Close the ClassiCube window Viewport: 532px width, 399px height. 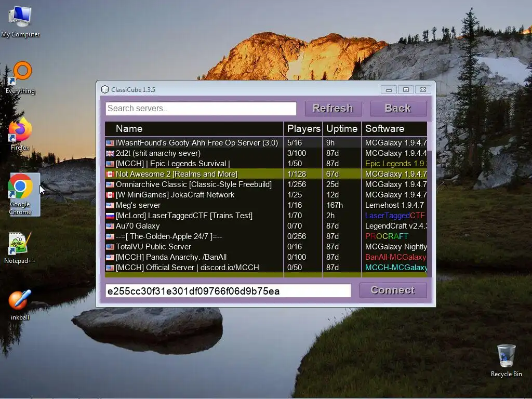423,89
